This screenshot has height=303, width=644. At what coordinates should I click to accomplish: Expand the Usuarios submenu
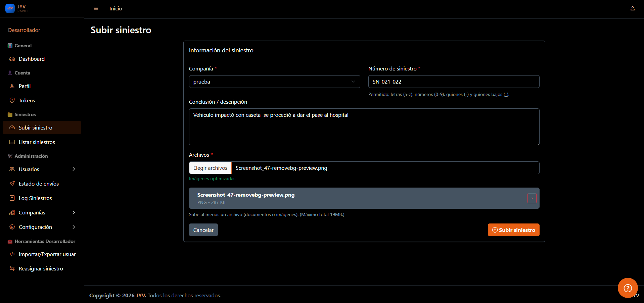pyautogui.click(x=74, y=169)
